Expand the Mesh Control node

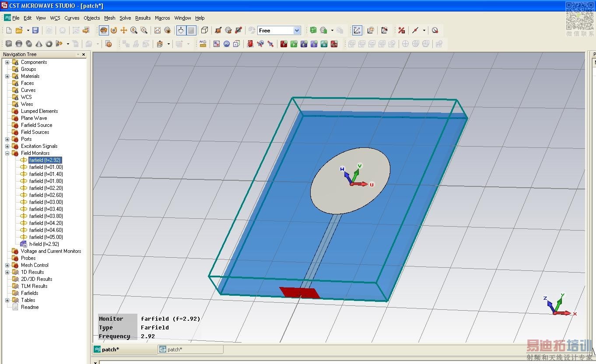point(7,265)
